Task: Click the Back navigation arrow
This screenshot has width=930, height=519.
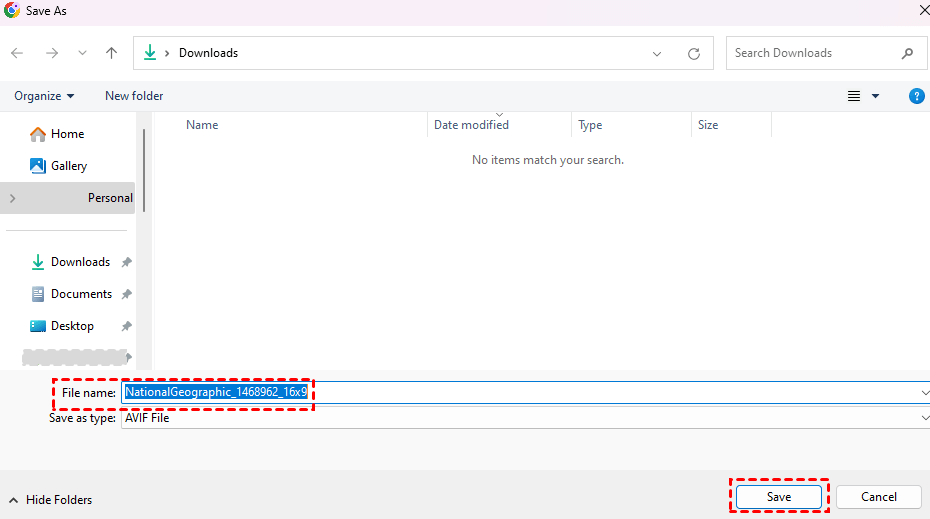Action: click(17, 53)
